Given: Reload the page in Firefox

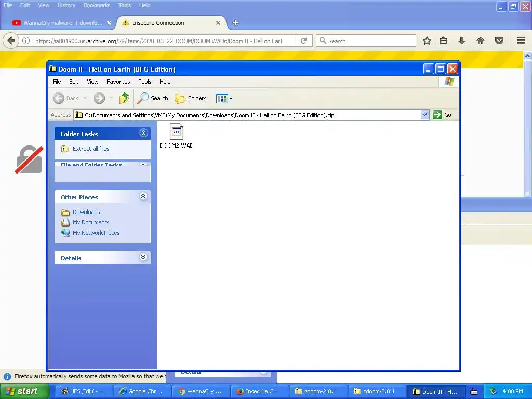Looking at the screenshot, I should 303,41.
